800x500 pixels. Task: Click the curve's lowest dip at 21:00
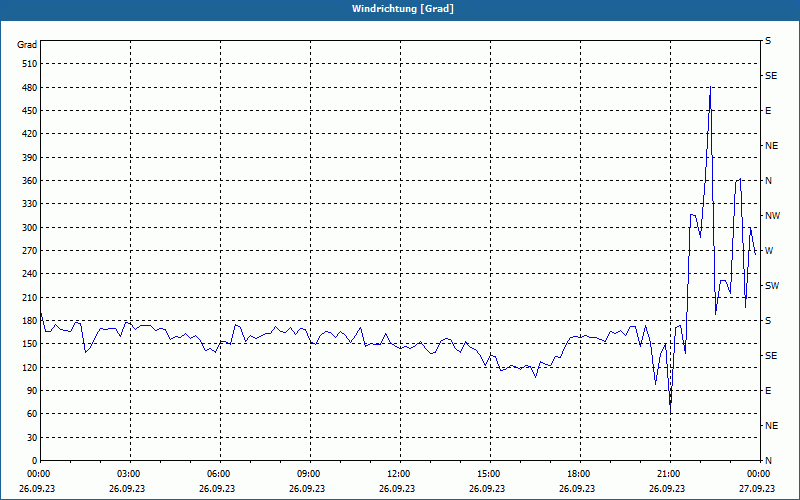[670, 411]
